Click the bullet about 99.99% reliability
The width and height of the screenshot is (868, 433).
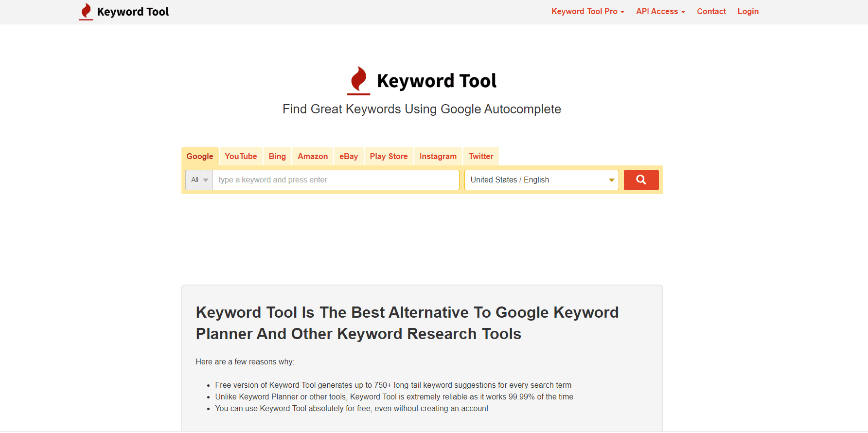click(x=394, y=397)
